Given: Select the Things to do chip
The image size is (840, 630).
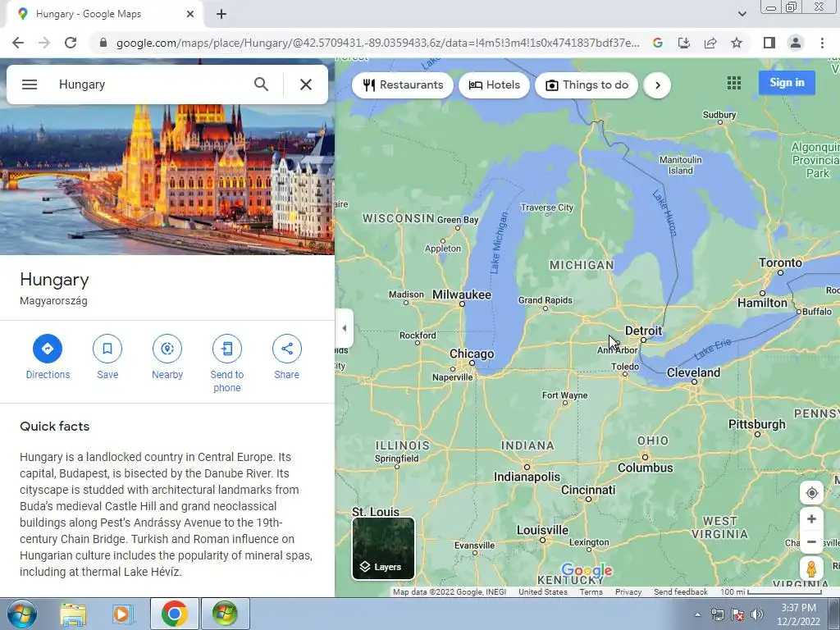Looking at the screenshot, I should pos(587,85).
